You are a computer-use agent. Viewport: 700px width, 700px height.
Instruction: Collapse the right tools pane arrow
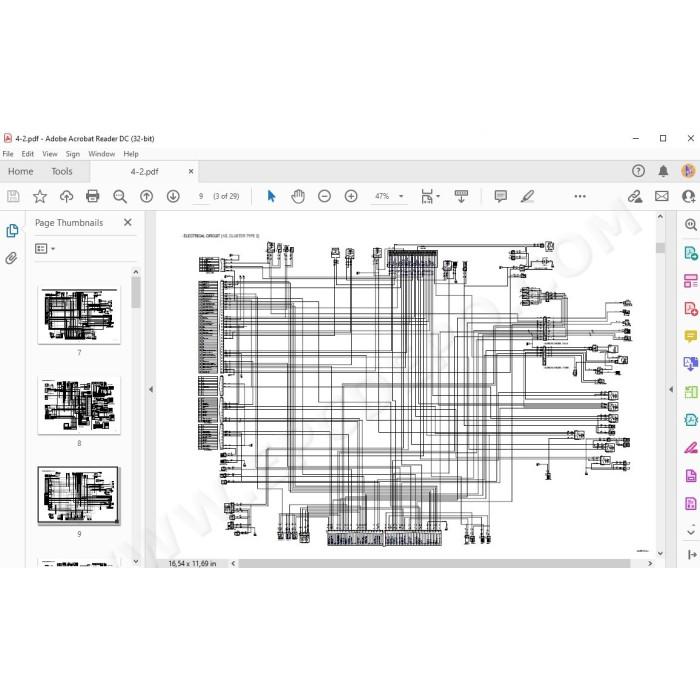671,389
